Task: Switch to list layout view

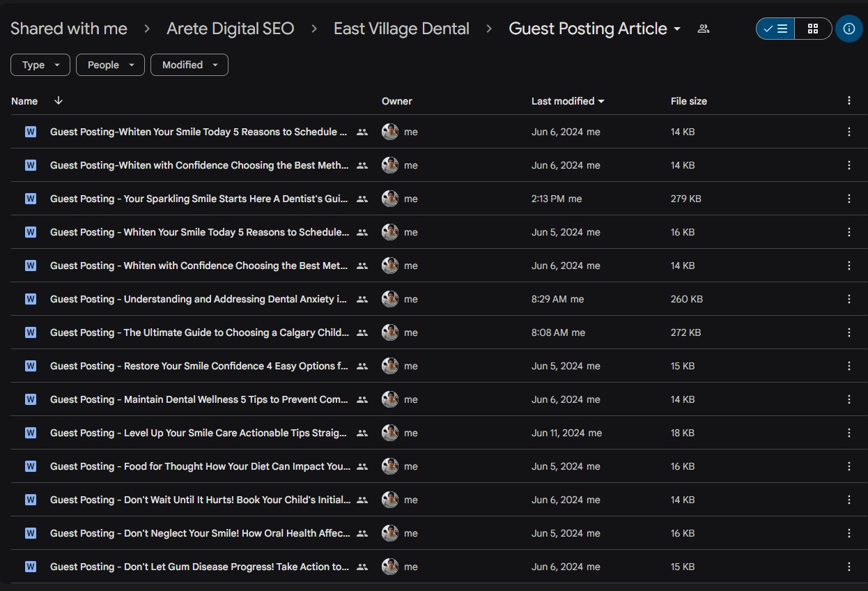Action: coord(775,29)
